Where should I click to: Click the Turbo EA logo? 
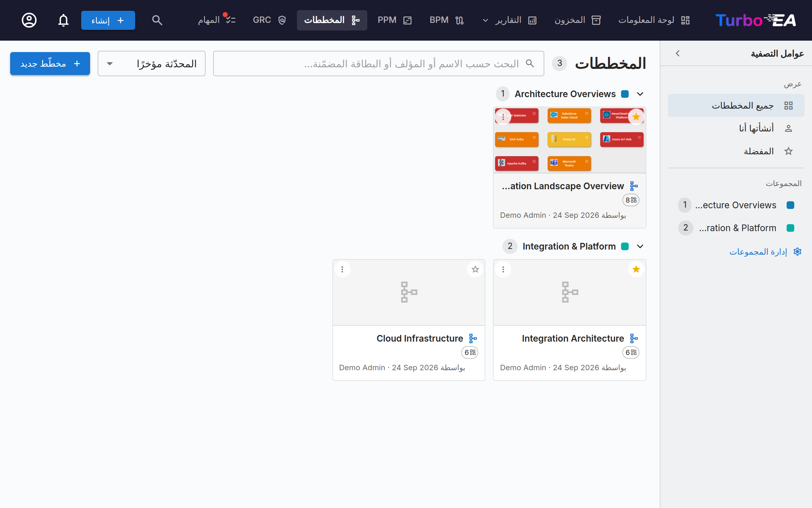point(756,20)
